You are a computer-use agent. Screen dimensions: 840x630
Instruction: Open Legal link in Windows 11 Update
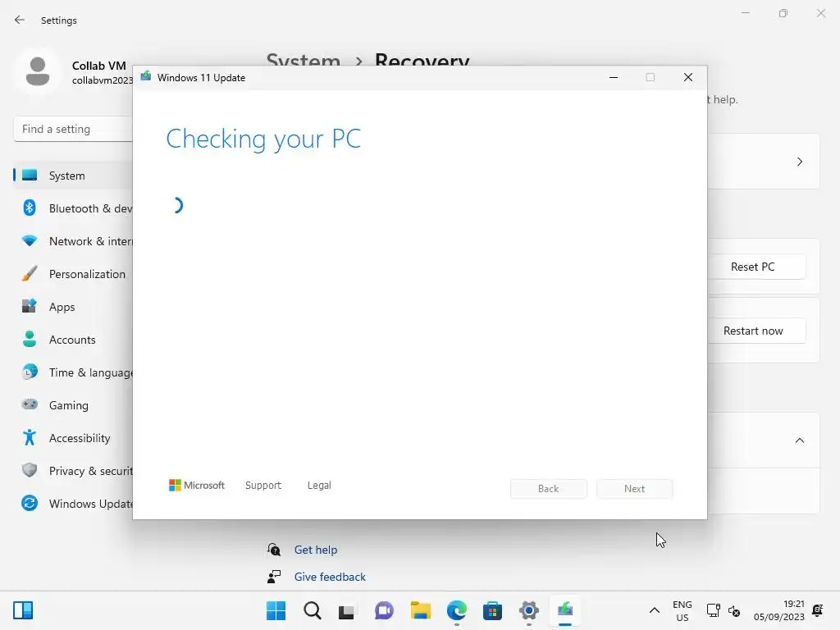tap(319, 486)
